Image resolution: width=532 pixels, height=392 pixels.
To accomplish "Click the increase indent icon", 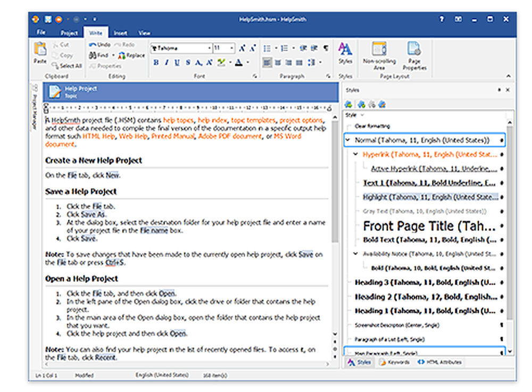I will 314,48.
